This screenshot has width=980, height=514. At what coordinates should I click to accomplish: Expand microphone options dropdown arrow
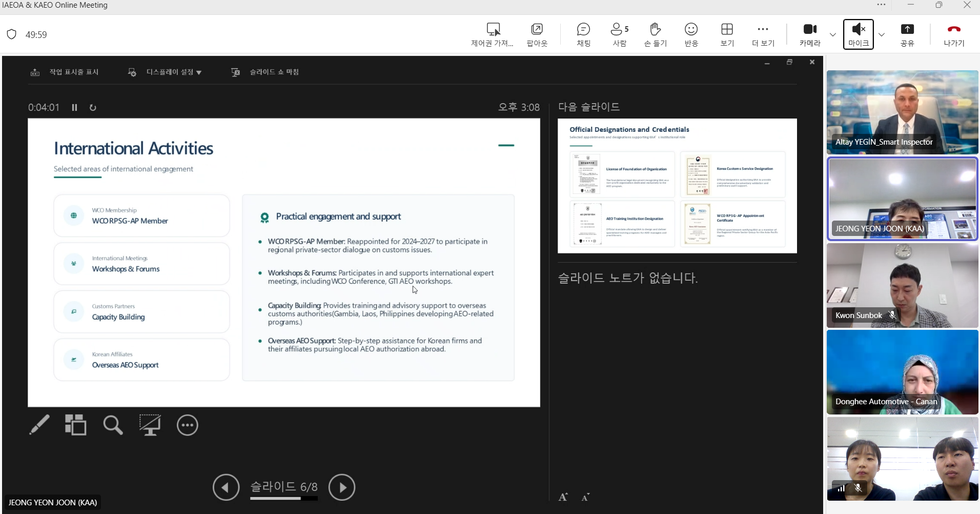click(882, 35)
